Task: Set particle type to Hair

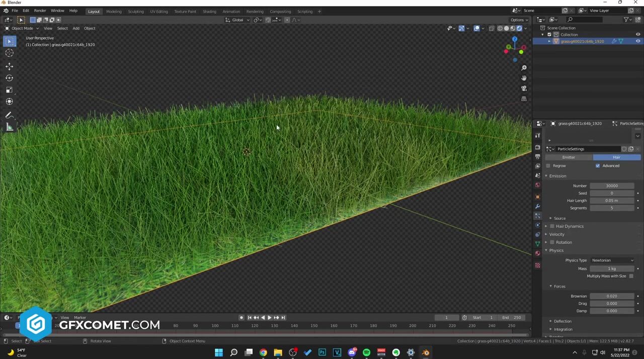Action: 616,157
